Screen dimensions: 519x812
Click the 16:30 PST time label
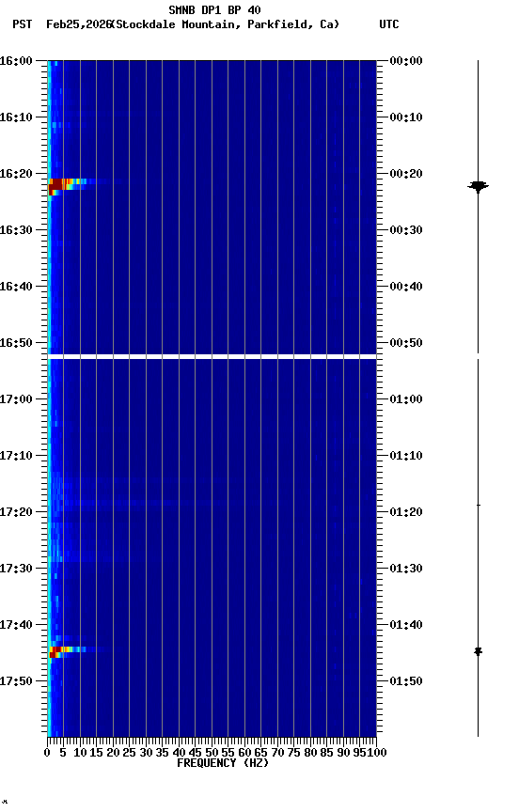pyautogui.click(x=16, y=230)
